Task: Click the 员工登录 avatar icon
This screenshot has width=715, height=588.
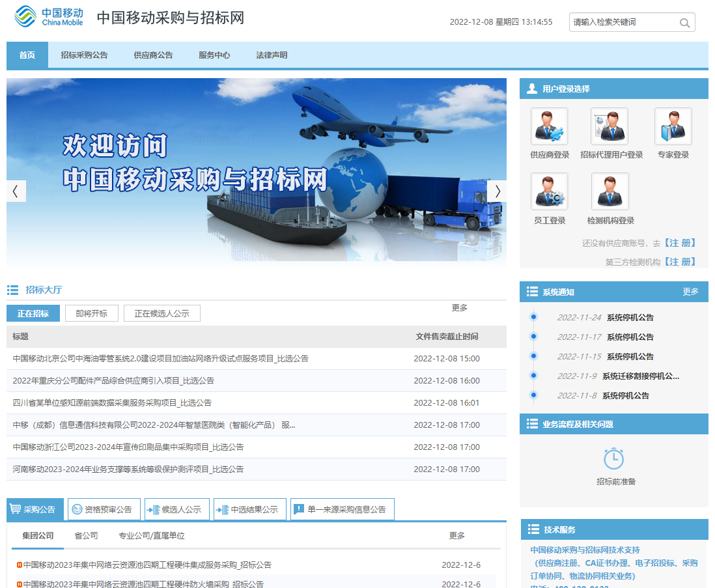Action: 550,191
